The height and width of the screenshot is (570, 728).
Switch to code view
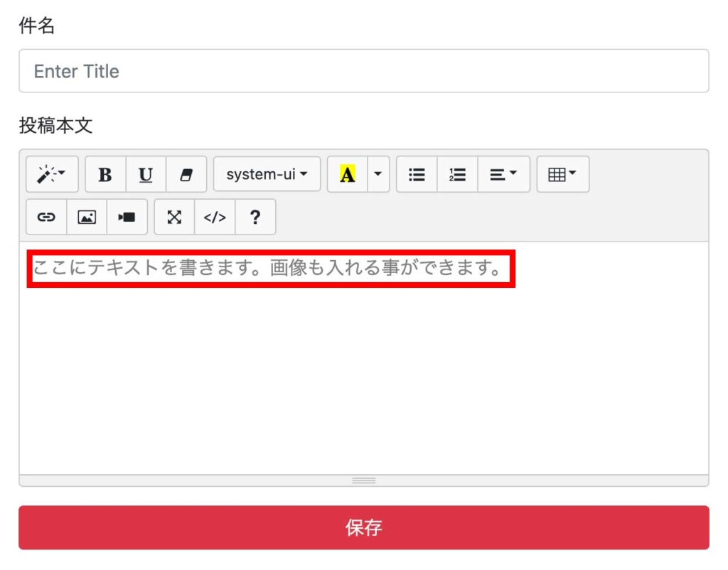tap(215, 217)
